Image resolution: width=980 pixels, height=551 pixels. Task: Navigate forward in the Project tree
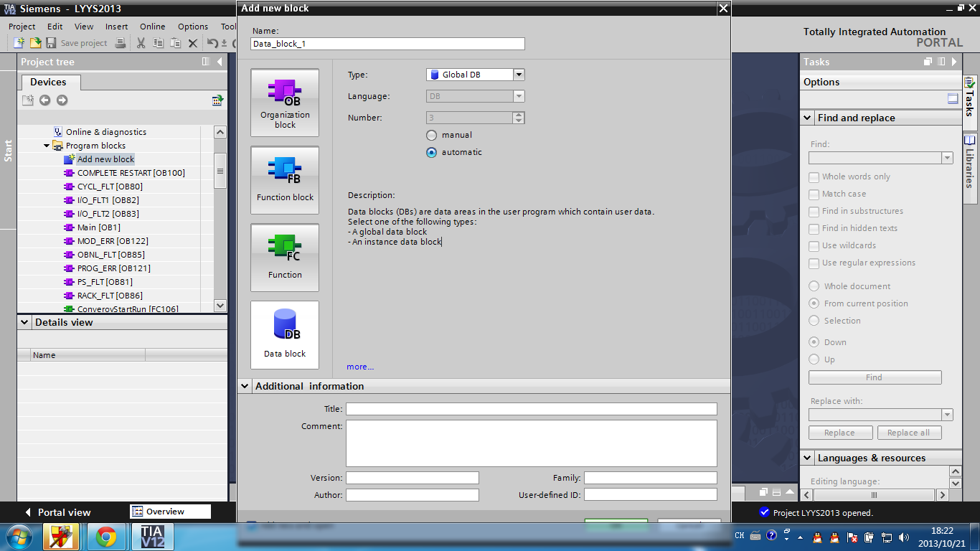(62, 100)
